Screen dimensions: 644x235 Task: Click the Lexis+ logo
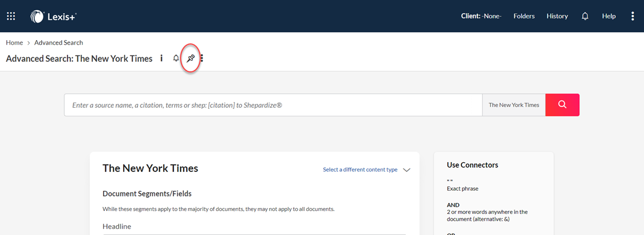[x=54, y=17]
